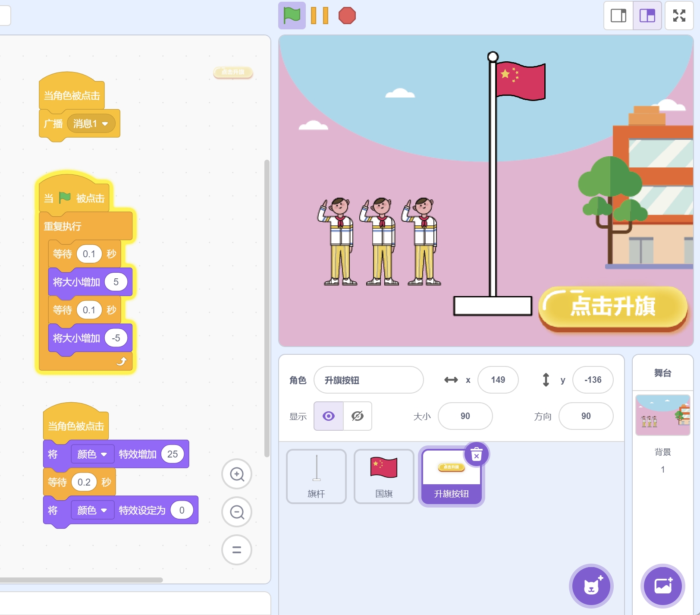Zoom out on the code workspace

coord(237,512)
